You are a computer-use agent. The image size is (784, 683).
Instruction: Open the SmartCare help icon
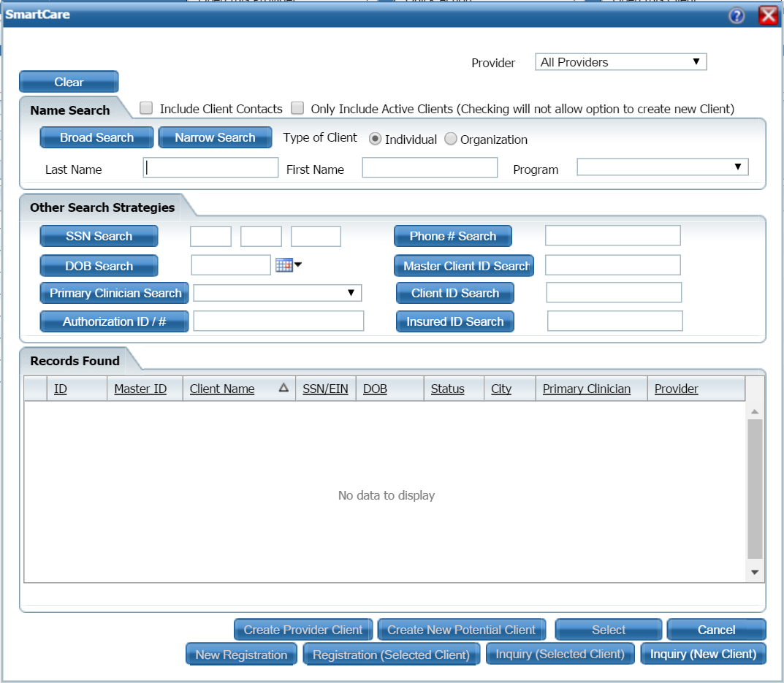[738, 15]
